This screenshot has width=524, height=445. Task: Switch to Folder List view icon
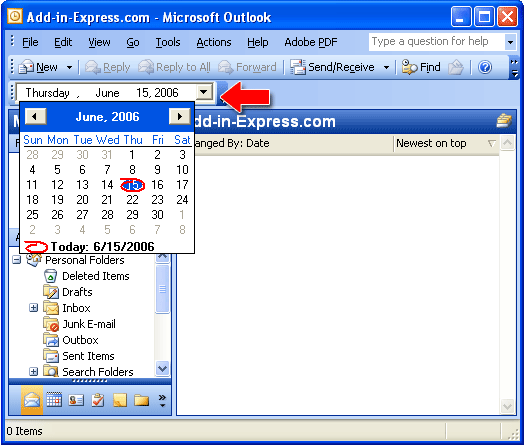click(x=141, y=400)
